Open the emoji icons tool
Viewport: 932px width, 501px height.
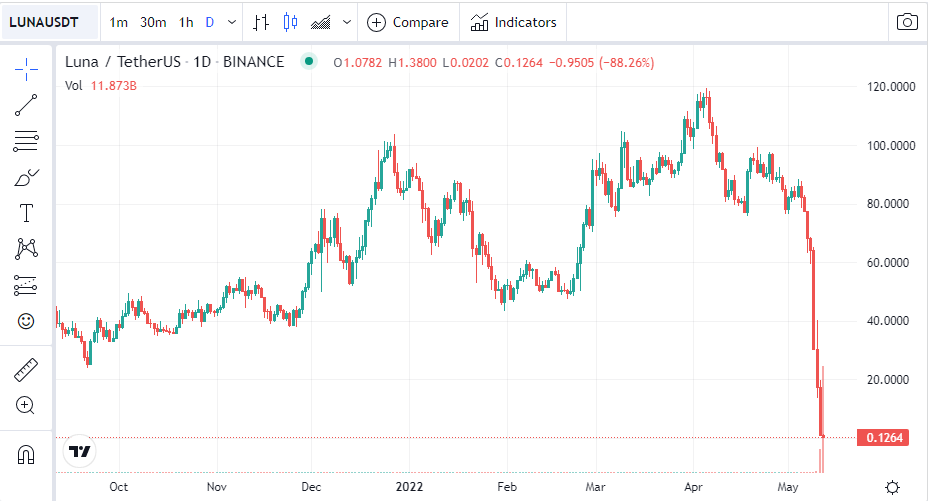point(26,322)
